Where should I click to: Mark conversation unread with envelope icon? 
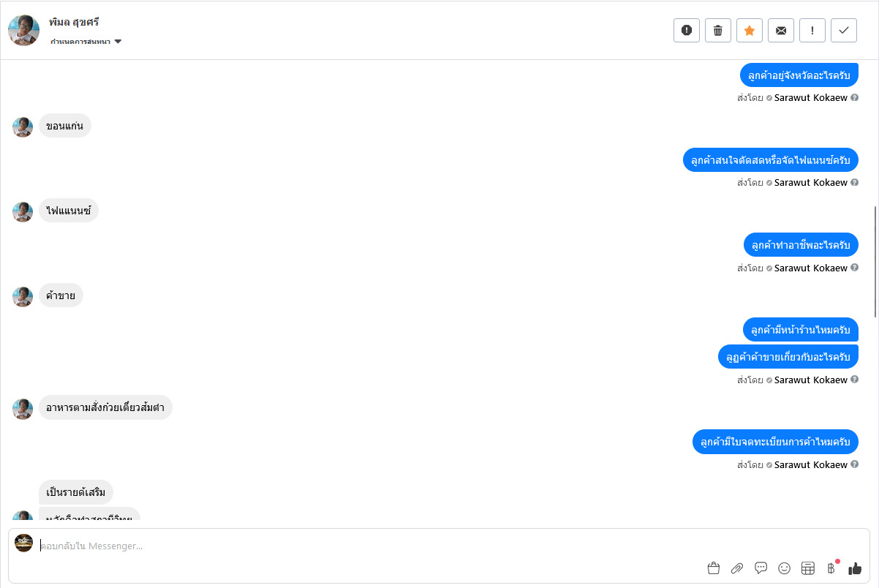pyautogui.click(x=780, y=30)
